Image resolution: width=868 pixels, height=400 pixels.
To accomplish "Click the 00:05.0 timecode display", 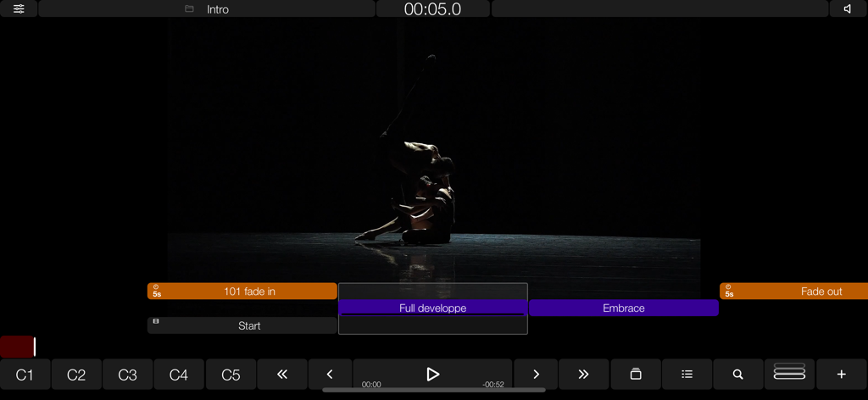I will click(x=433, y=8).
